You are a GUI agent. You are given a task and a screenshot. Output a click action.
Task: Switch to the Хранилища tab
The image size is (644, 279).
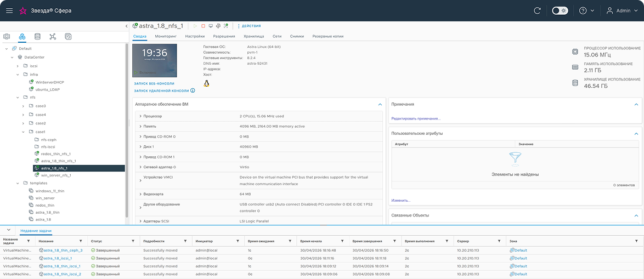point(254,37)
